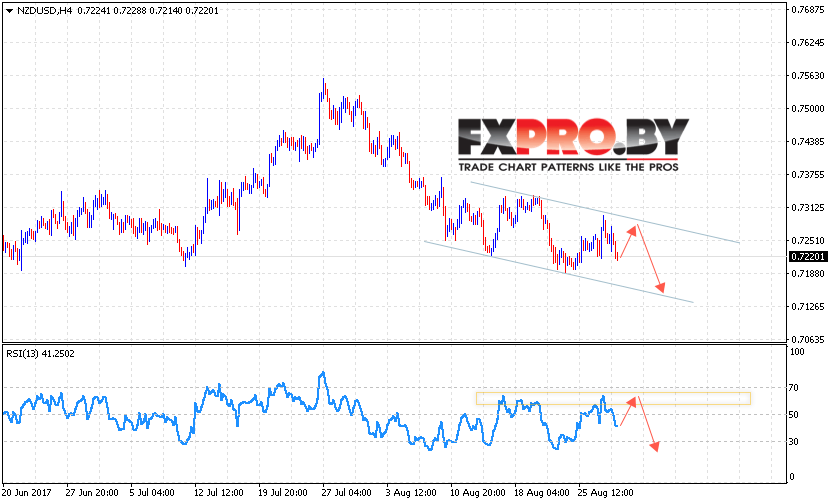This screenshot has width=829, height=504.
Task: Click the 27 Jun 20:00 time label
Action: pyautogui.click(x=92, y=493)
